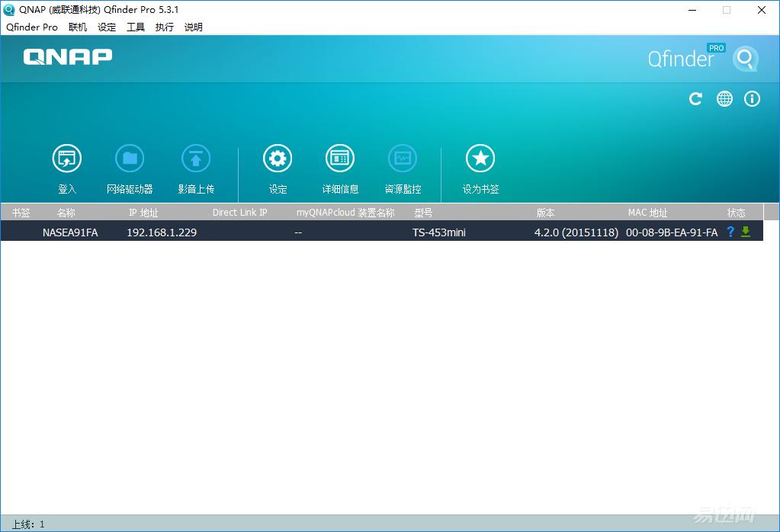Screen dimensions: 780x532
Task: Click MAC address 00-08-9B-EA-91-FA
Action: pyautogui.click(x=672, y=232)
